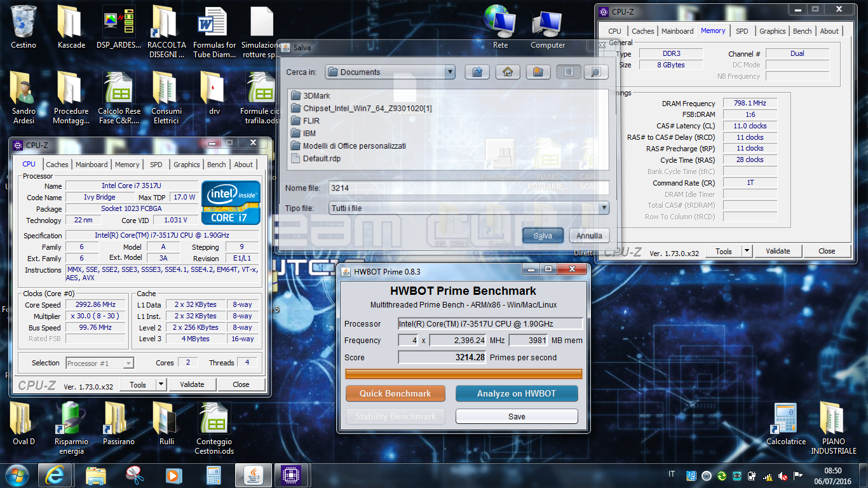Image resolution: width=868 pixels, height=488 pixels.
Task: Select Modelli di Office personalizzati folder
Action: 348,146
